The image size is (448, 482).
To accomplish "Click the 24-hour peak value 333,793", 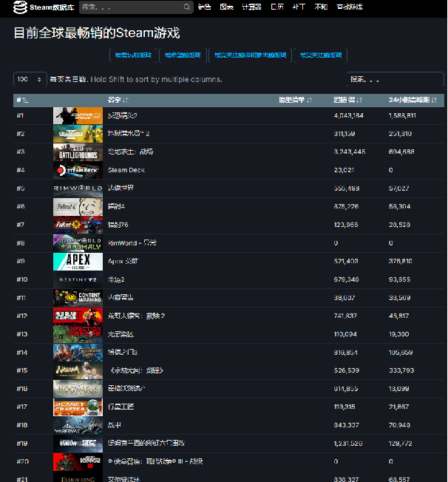I will pos(401,370).
